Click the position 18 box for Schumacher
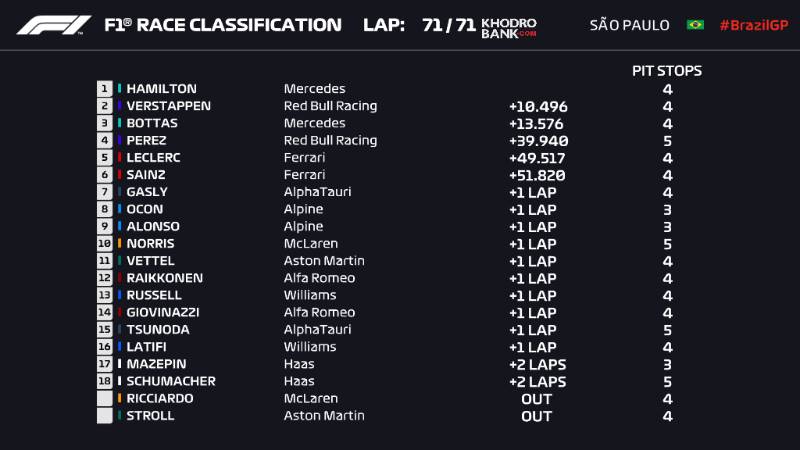 [x=104, y=381]
